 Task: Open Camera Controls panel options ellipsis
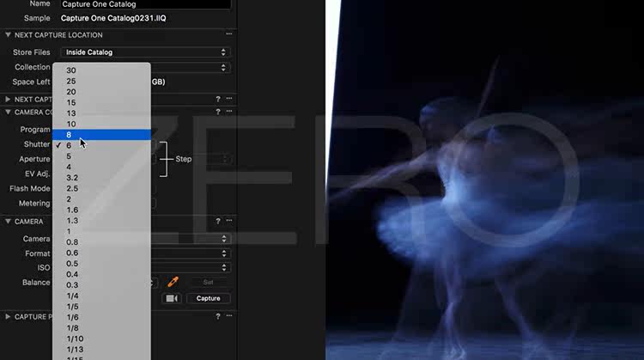(x=229, y=112)
